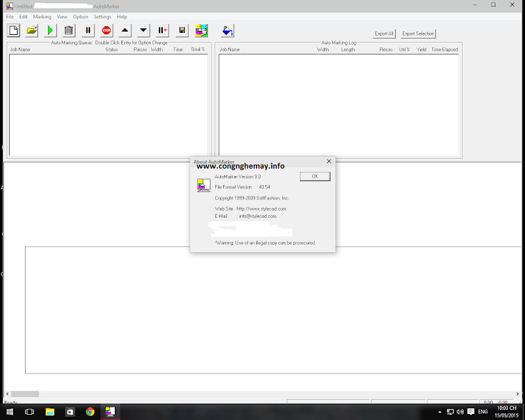Viewport: 525px width, 420px height.
Task: Click Goal % column header
Action: (198, 49)
